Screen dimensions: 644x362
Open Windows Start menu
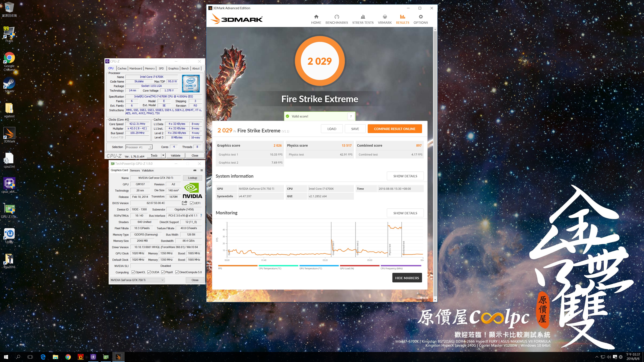click(x=6, y=357)
